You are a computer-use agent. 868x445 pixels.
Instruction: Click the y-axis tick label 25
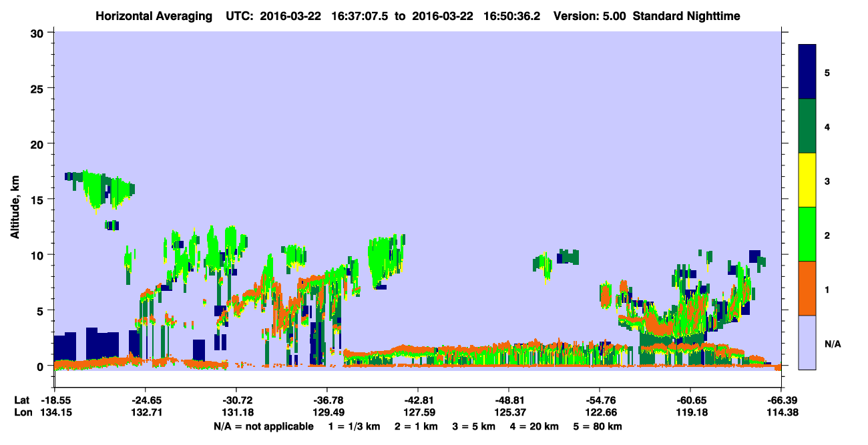[39, 88]
